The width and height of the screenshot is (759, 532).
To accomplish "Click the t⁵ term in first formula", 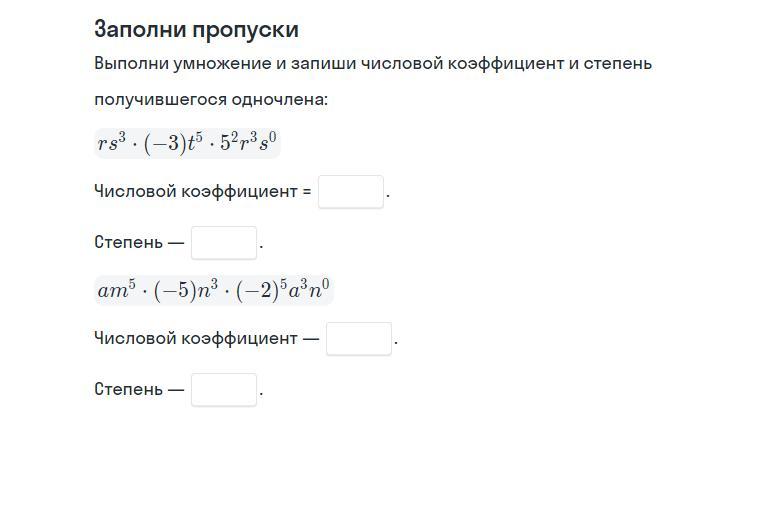I will [195, 142].
